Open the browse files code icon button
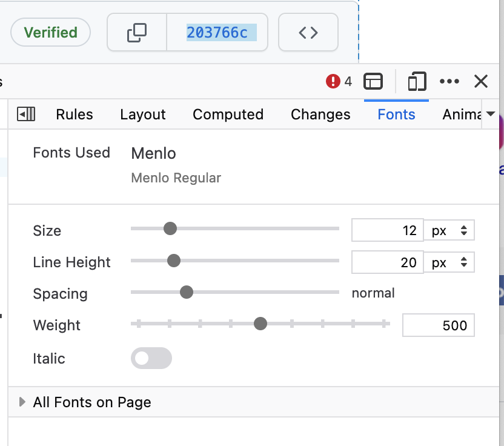This screenshot has height=446, width=504. [308, 33]
